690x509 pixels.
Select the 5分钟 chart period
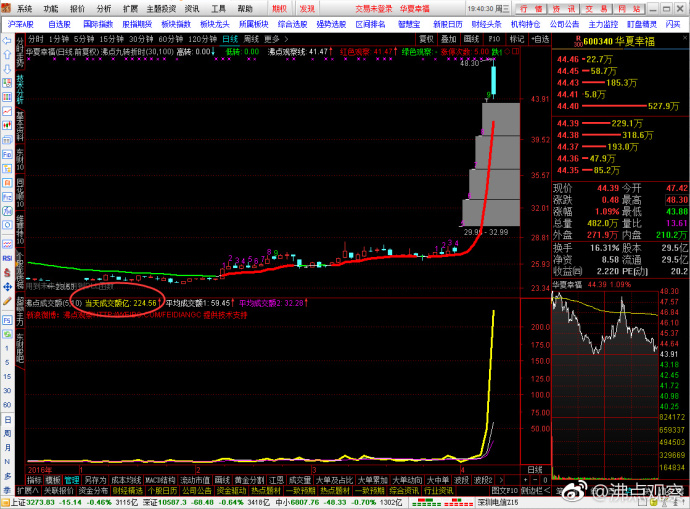click(x=85, y=37)
